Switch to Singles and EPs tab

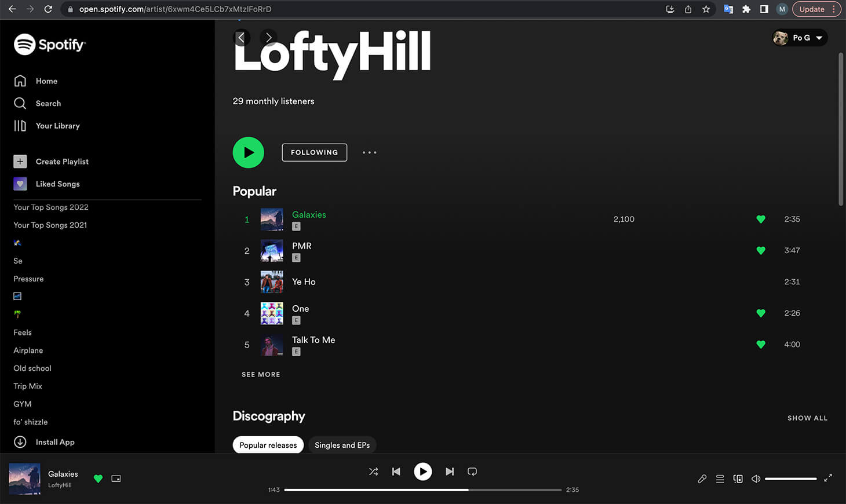342,445
